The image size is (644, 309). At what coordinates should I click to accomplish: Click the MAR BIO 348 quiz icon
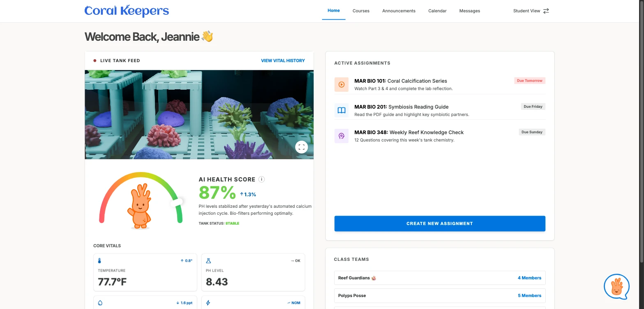[342, 136]
